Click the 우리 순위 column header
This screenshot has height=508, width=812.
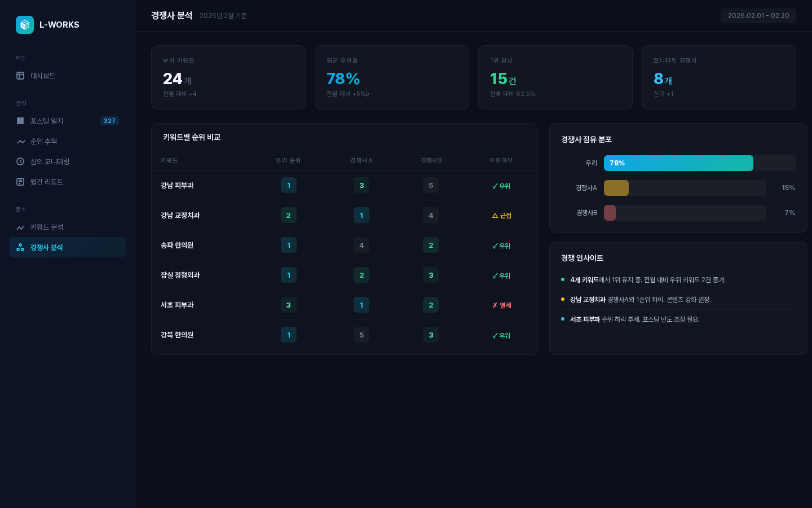tap(288, 161)
